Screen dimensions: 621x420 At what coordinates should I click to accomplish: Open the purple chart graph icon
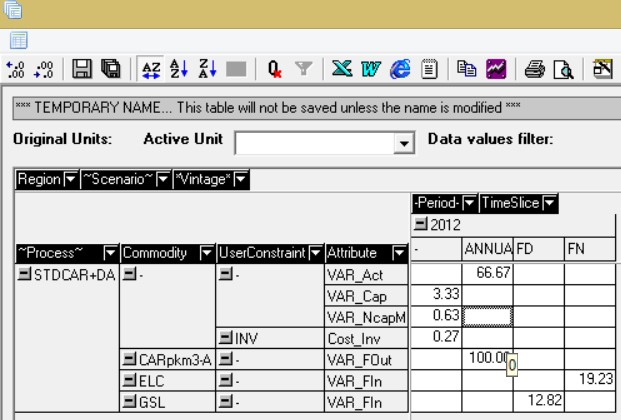tap(496, 69)
